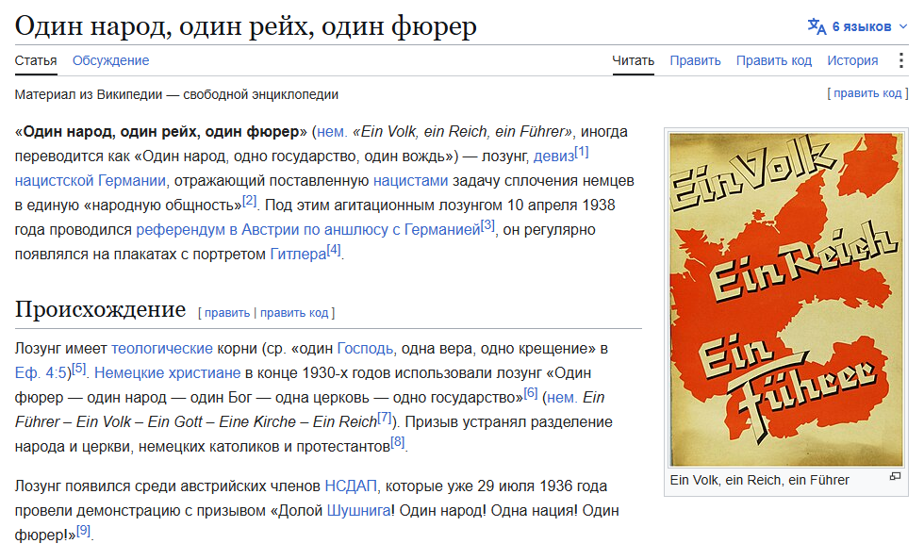Image resolution: width=924 pixels, height=560 pixels.
Task: Expand the 6 языков dropdown chevron
Action: point(903,26)
